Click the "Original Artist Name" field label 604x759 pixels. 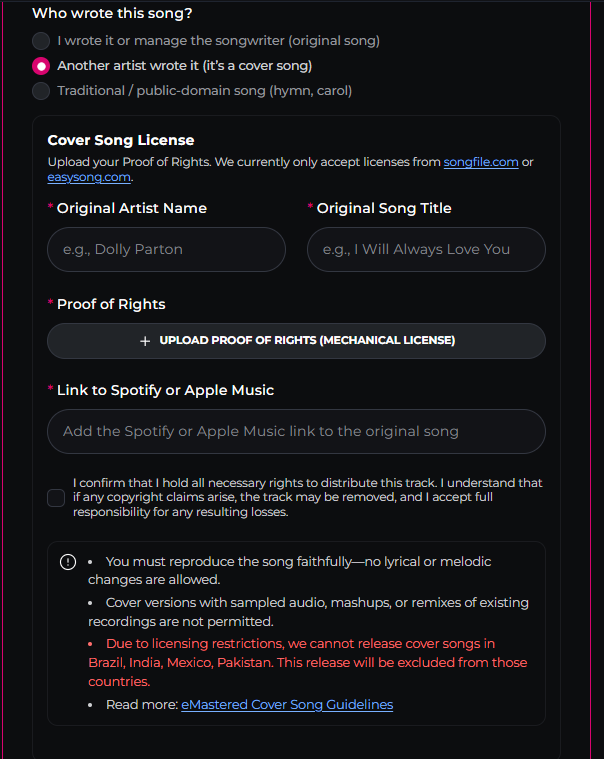[x=132, y=208]
